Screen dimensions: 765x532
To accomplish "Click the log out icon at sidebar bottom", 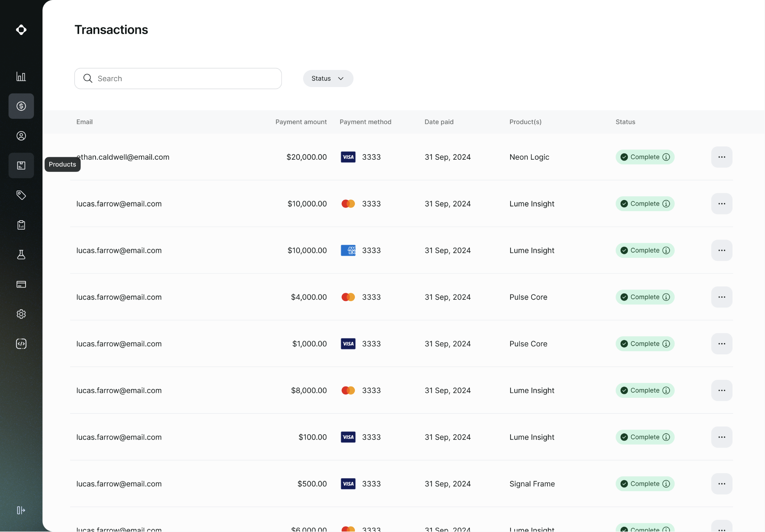I will (21, 510).
